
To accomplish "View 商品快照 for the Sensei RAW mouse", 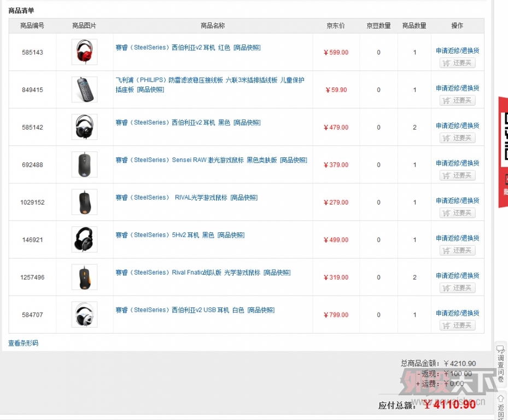I will (294, 160).
